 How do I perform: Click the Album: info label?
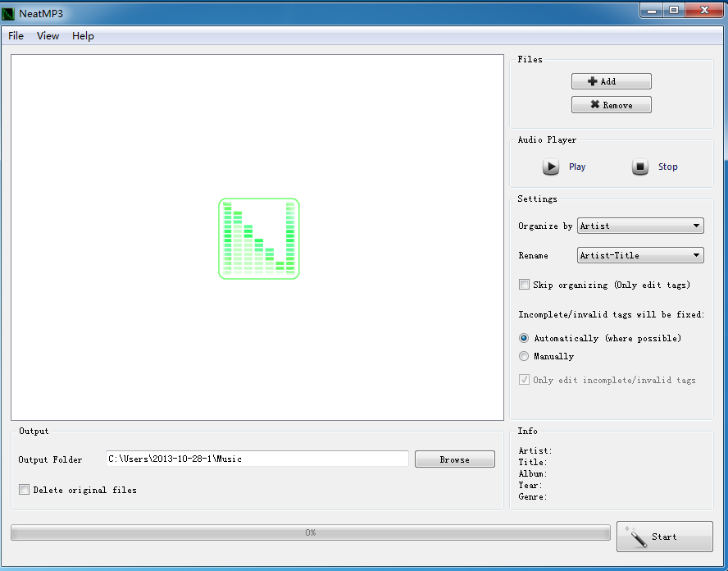tap(533, 474)
